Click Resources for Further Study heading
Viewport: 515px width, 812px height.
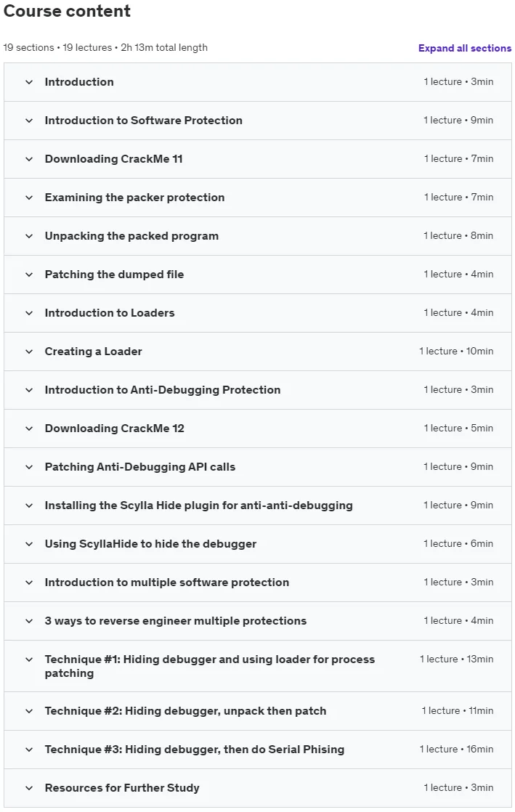click(x=122, y=787)
